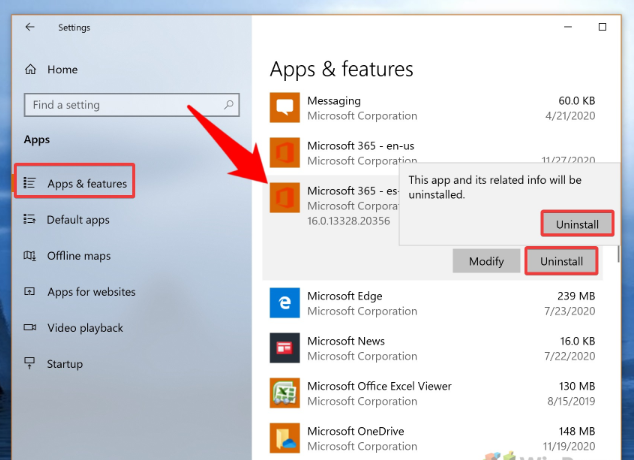Select the Startup sidebar icon
This screenshot has height=460, width=634.
click(30, 363)
